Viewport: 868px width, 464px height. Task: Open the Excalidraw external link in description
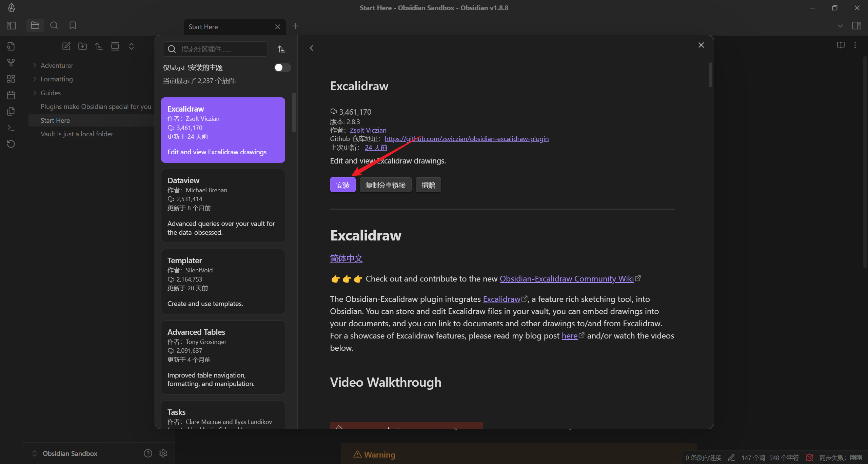(502, 299)
